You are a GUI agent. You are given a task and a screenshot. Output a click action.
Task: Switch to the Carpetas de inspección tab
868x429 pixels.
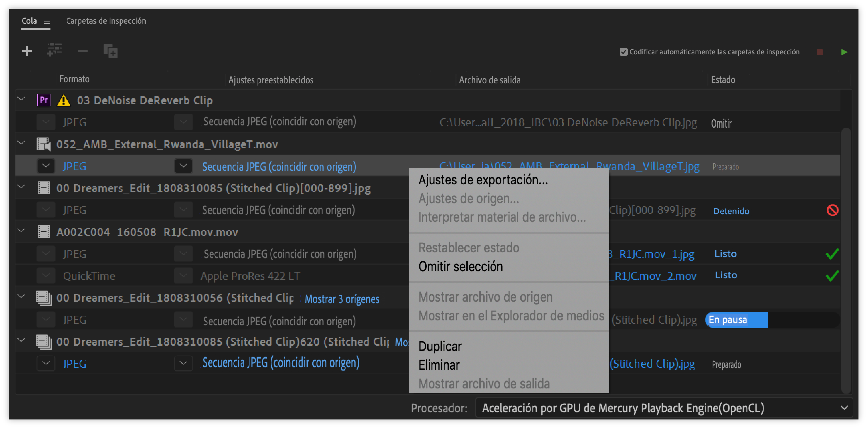(x=106, y=21)
